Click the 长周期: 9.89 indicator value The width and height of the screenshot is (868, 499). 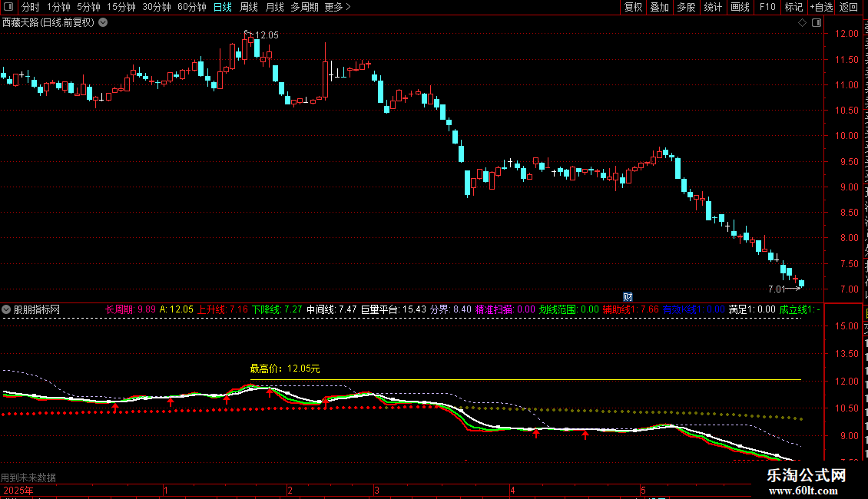click(130, 310)
